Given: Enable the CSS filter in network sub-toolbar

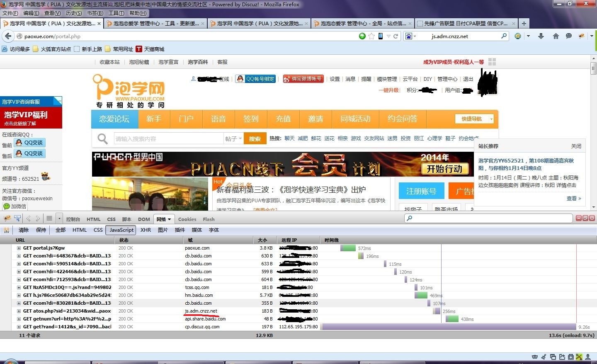Looking at the screenshot, I should (x=98, y=230).
